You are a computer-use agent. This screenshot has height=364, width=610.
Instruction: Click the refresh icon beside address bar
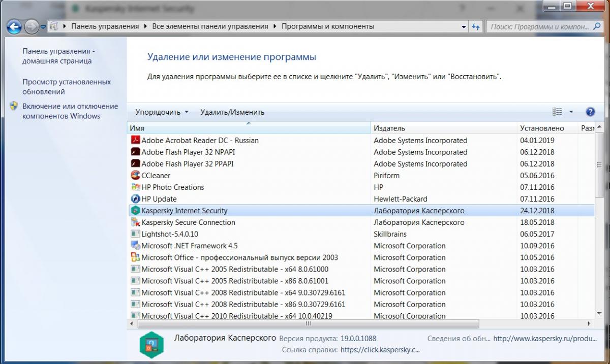(476, 26)
